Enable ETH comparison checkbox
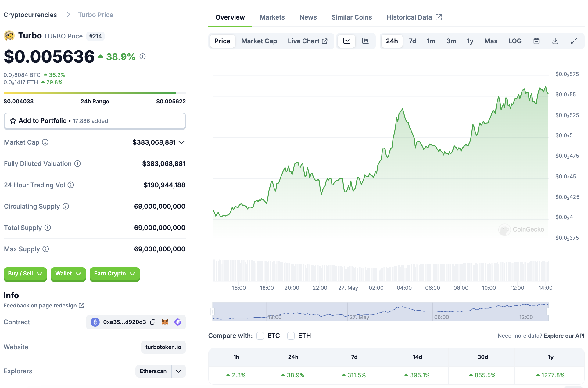This screenshot has height=388, width=588. click(x=291, y=336)
